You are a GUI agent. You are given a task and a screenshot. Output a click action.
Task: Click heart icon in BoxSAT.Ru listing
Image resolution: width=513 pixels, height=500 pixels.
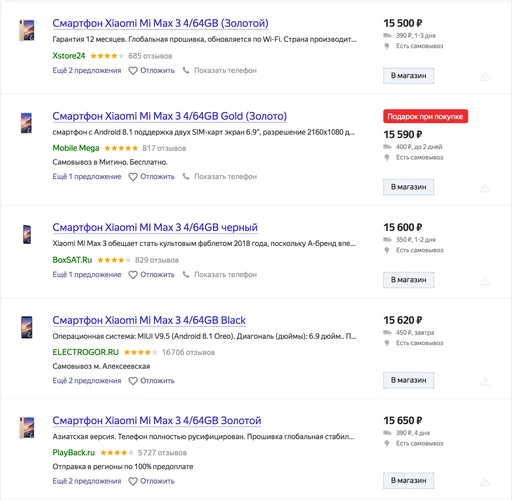(x=133, y=275)
